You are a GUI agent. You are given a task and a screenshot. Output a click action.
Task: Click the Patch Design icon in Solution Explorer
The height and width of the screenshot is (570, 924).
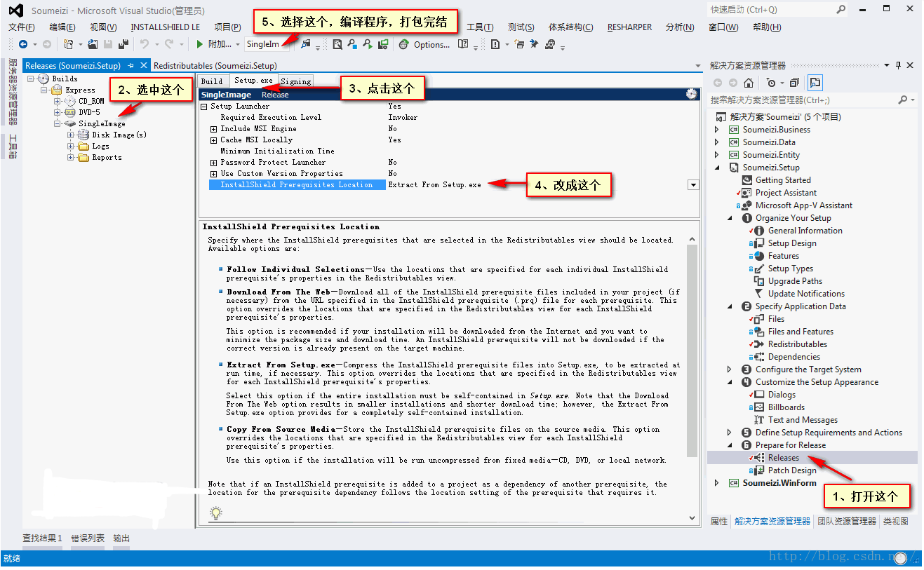pyautogui.click(x=758, y=470)
